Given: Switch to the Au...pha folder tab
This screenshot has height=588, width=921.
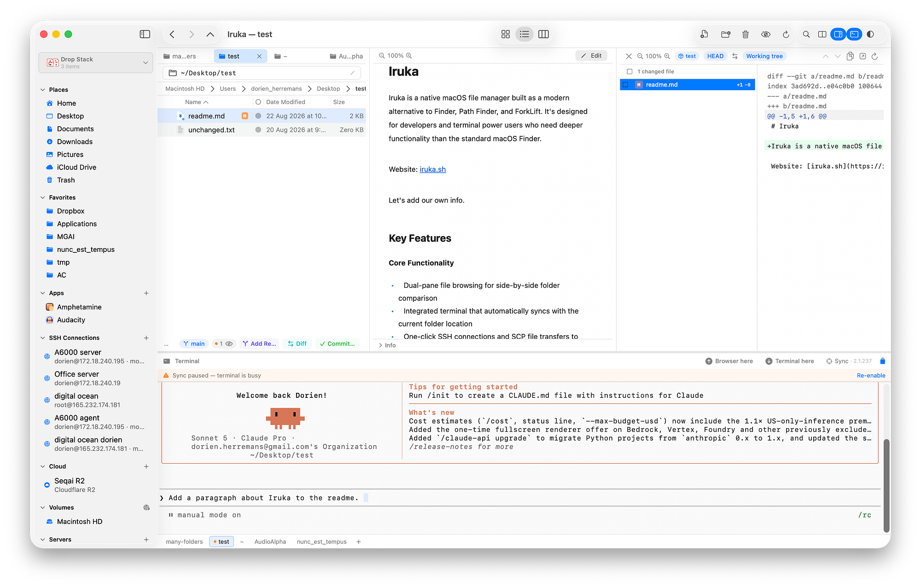Looking at the screenshot, I should pos(346,56).
